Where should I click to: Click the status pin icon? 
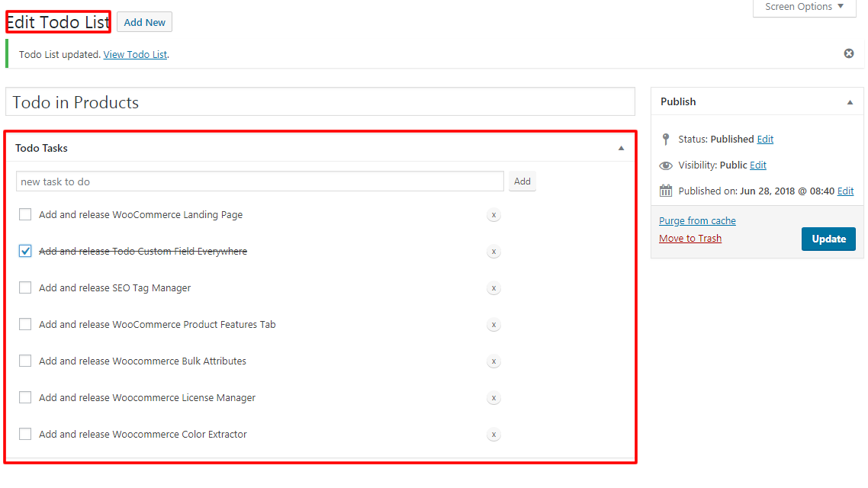(666, 139)
